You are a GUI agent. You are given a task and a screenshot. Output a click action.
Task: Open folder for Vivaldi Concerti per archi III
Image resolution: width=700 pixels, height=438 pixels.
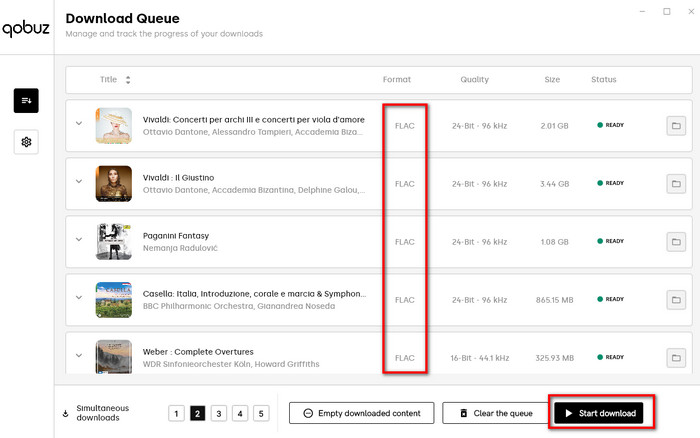pos(676,126)
